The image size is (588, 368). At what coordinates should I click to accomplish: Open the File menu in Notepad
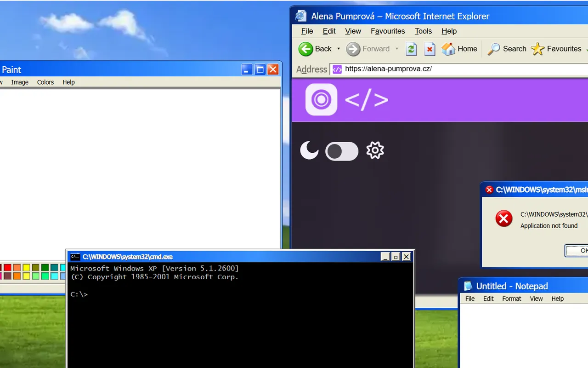pyautogui.click(x=470, y=299)
